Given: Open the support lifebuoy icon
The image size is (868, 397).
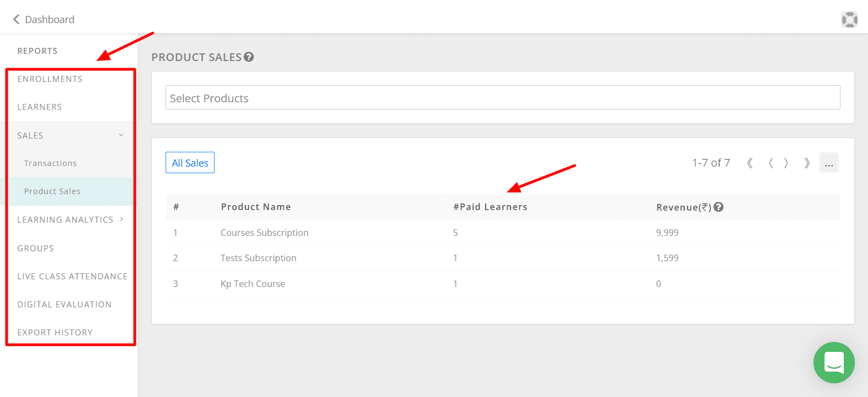Looking at the screenshot, I should click(849, 20).
